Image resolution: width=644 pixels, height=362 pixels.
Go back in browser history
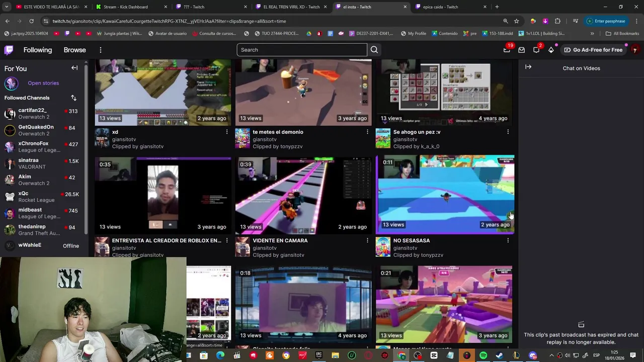pyautogui.click(x=7, y=21)
